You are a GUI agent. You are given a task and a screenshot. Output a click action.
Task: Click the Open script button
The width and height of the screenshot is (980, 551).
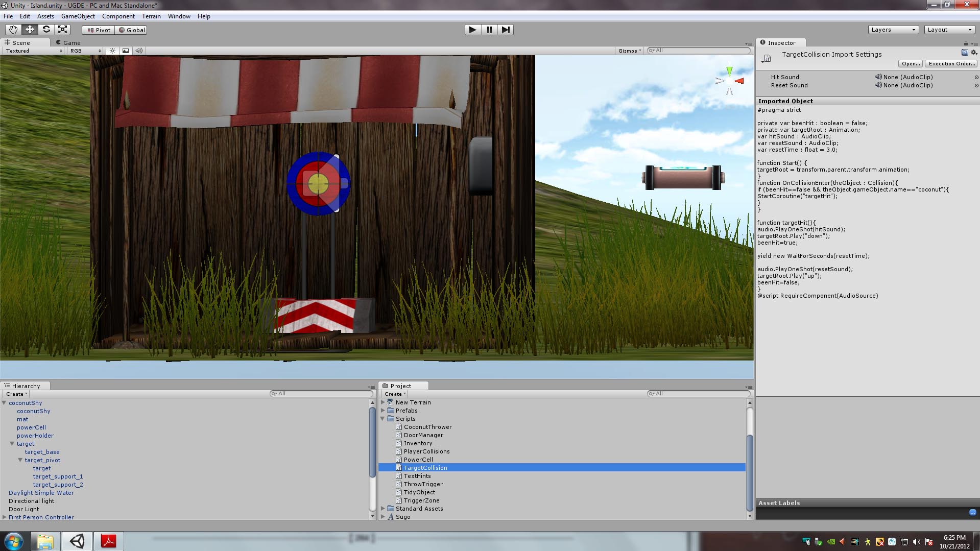coord(911,64)
